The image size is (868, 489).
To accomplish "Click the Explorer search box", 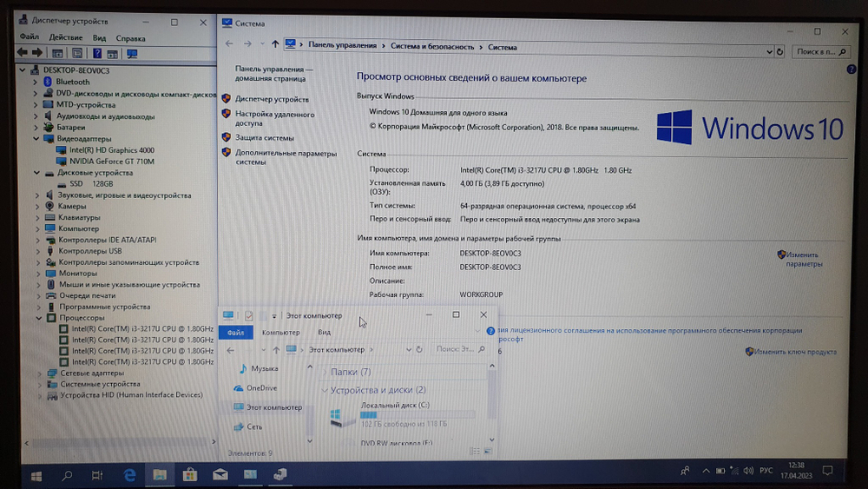I will 459,349.
